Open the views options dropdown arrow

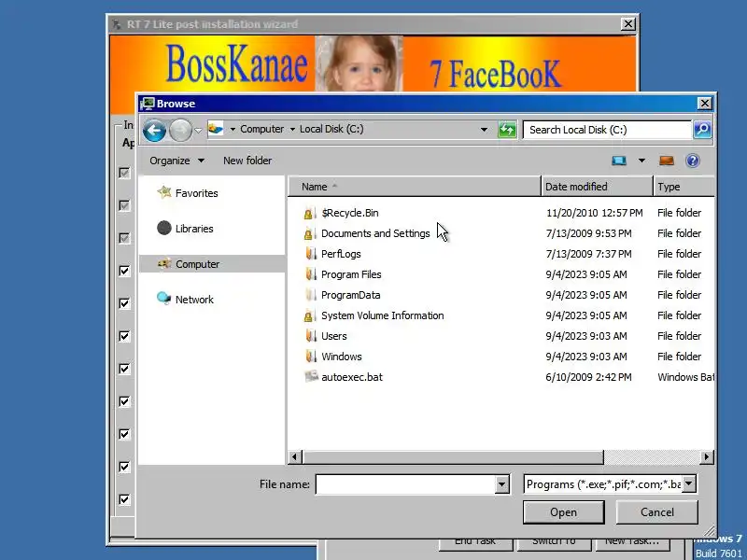[x=641, y=161]
